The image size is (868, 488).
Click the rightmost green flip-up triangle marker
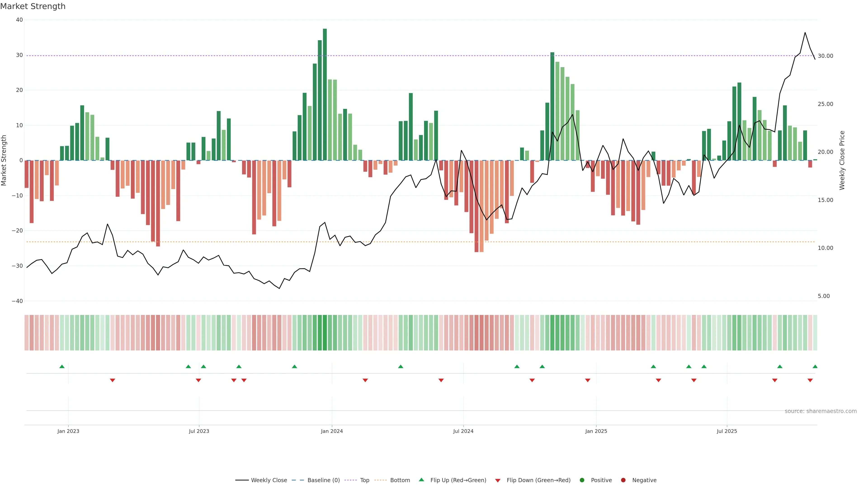click(815, 366)
